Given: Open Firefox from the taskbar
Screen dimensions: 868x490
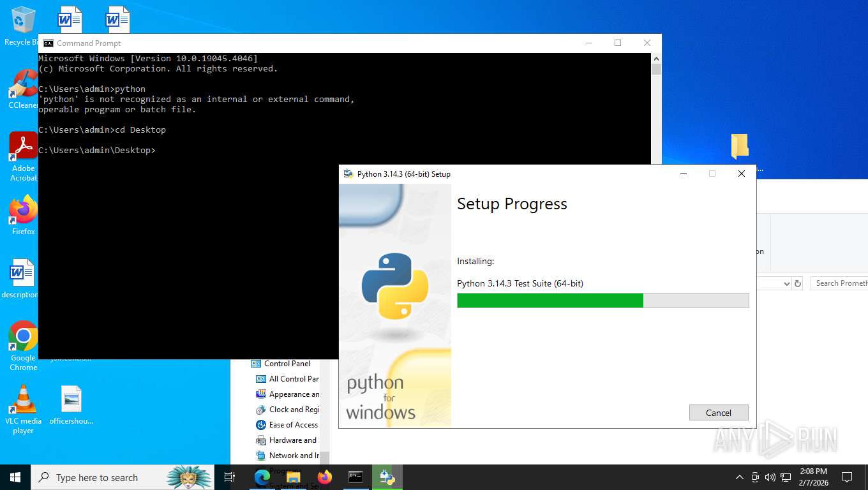Looking at the screenshot, I should coord(324,477).
